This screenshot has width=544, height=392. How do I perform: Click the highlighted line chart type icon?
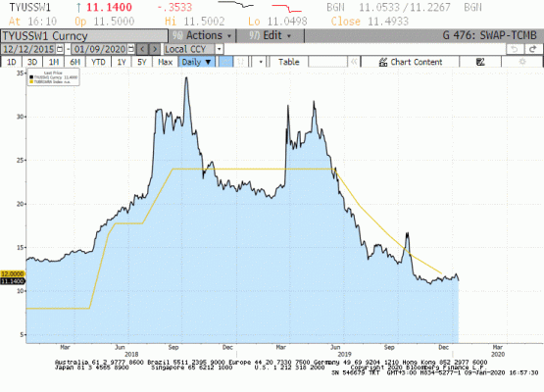(x=225, y=62)
